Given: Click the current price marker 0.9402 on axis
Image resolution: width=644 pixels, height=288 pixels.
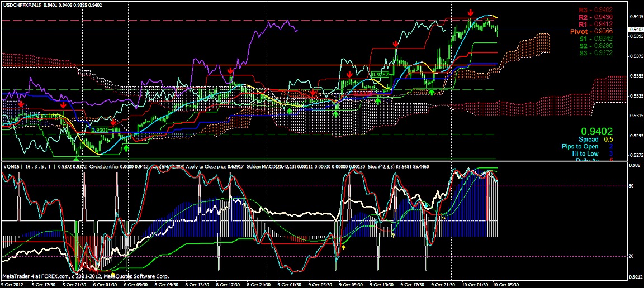Looking at the screenshot, I should tap(635, 29).
